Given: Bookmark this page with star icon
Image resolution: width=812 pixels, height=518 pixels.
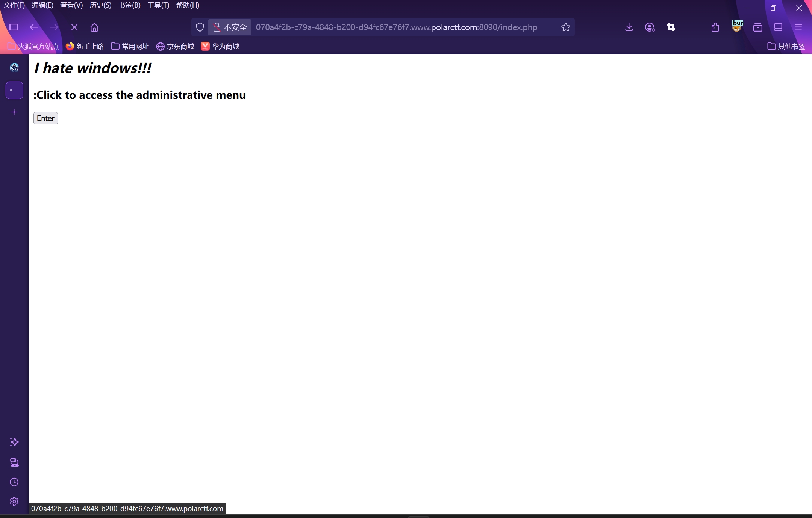Looking at the screenshot, I should [565, 27].
